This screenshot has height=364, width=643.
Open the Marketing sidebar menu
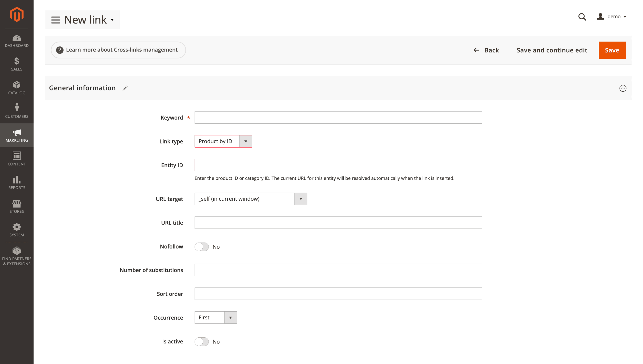17,135
